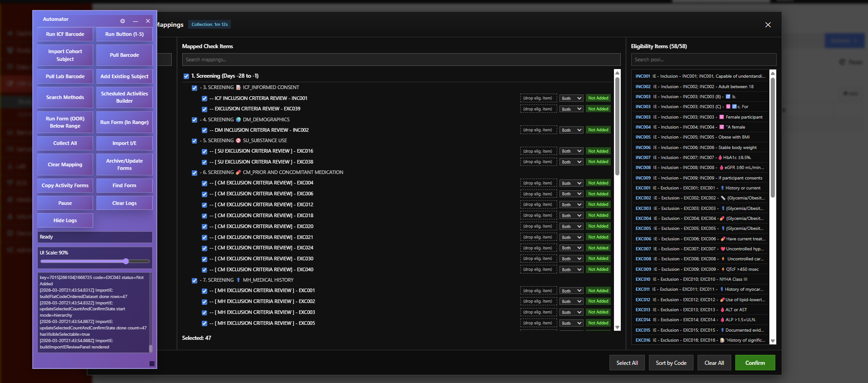The width and height of the screenshot is (868, 383).
Task: Open Both dropdown for EXC024 row
Action: (571, 248)
